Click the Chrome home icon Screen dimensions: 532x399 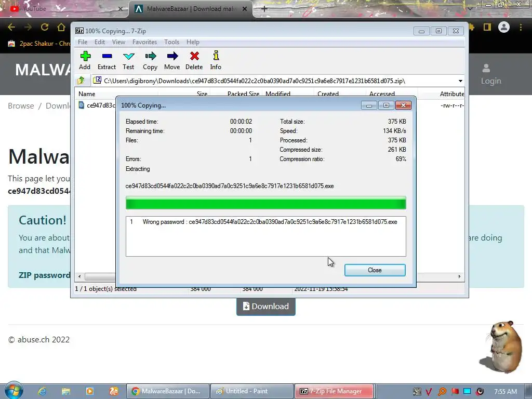tap(61, 28)
